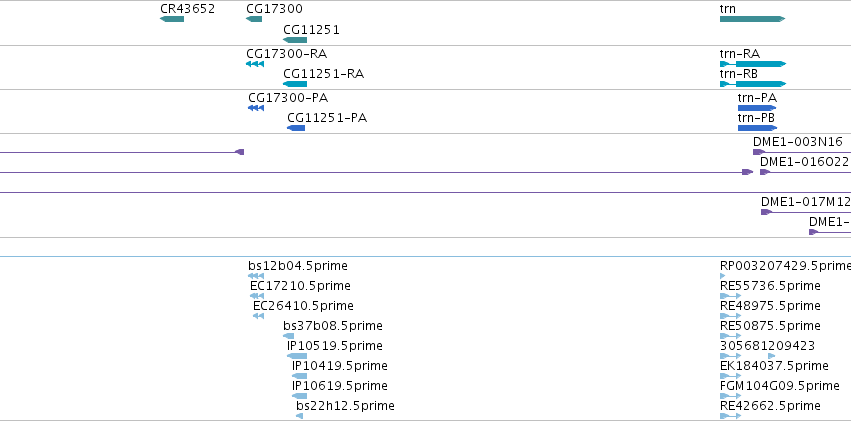Select the DME1-003N16 clone marker

(759, 152)
